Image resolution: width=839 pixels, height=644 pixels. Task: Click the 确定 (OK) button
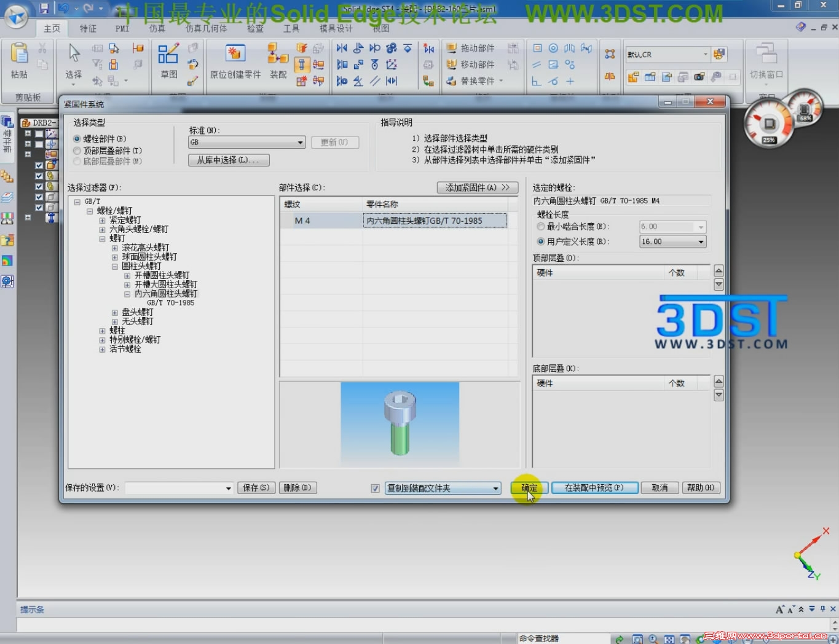[x=529, y=488]
